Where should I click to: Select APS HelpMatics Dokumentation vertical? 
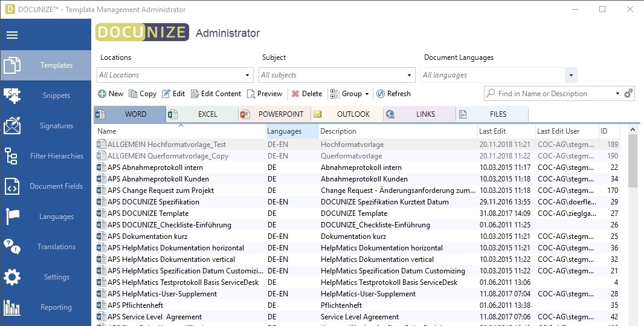[x=357, y=259]
